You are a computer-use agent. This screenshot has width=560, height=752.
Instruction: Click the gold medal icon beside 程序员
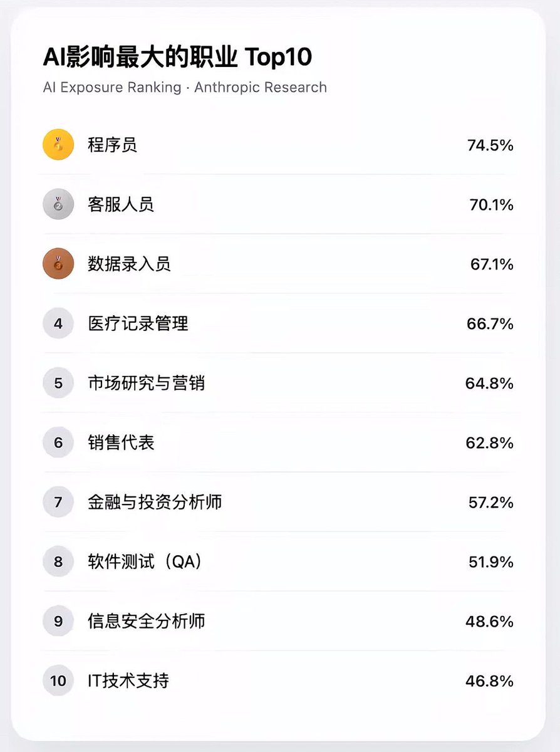(58, 145)
